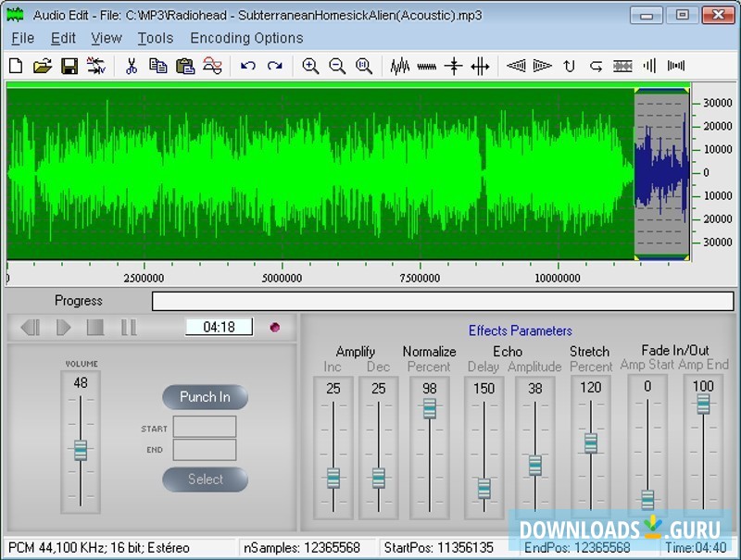The image size is (741, 560).
Task: Zoom in on the waveform
Action: pos(310,66)
